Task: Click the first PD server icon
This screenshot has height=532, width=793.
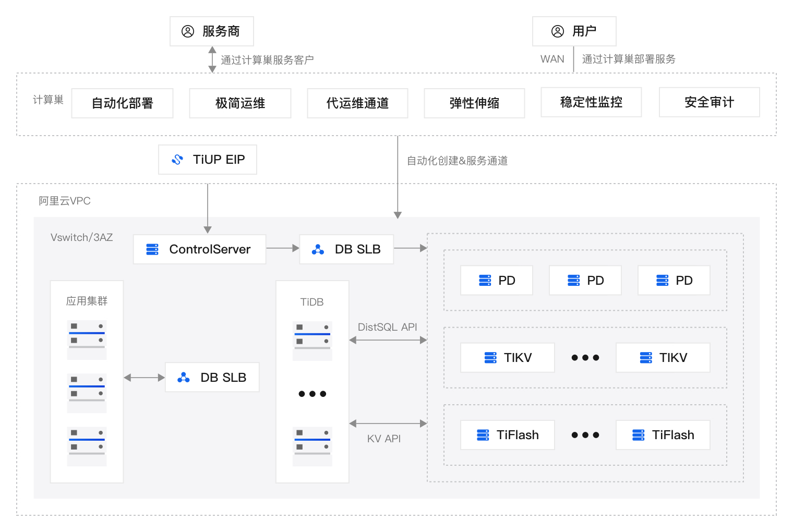Action: pyautogui.click(x=485, y=281)
